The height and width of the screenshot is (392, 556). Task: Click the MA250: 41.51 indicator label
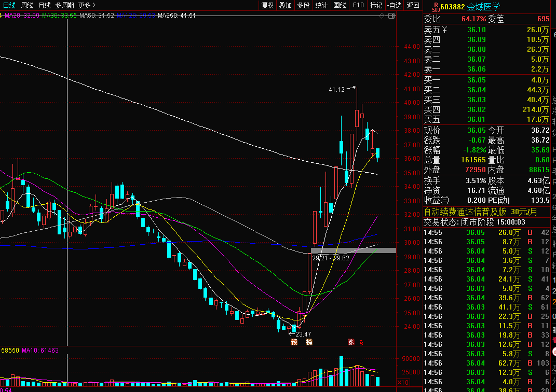click(177, 15)
